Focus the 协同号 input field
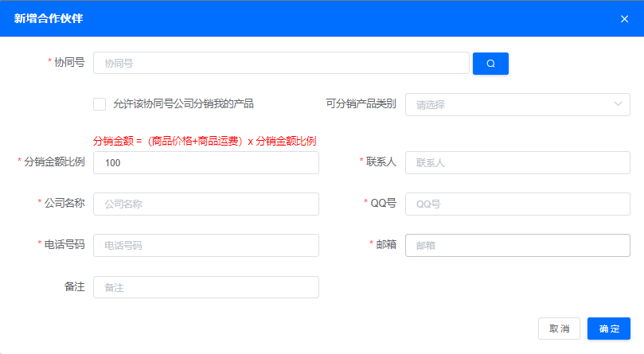The width and height of the screenshot is (644, 354). click(x=281, y=64)
